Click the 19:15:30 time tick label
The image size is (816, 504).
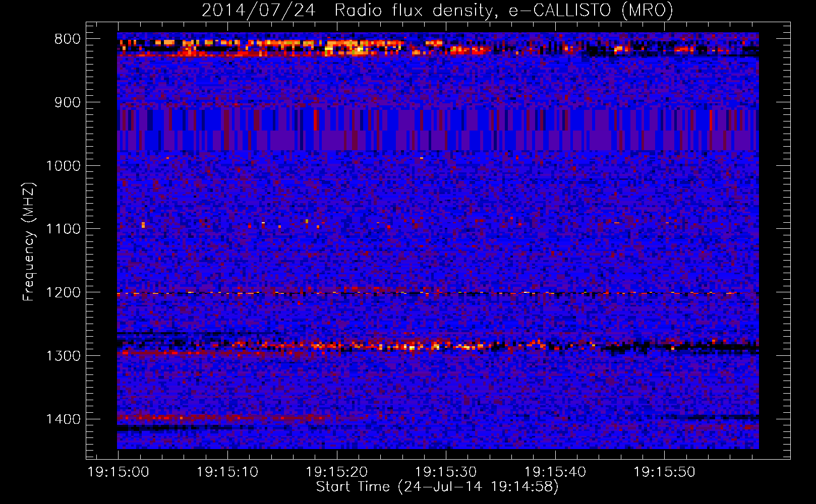click(x=446, y=472)
